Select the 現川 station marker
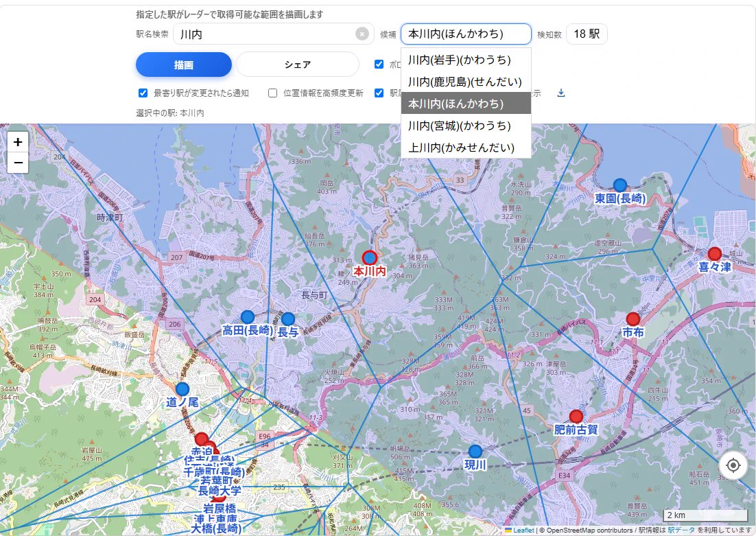 [x=475, y=452]
